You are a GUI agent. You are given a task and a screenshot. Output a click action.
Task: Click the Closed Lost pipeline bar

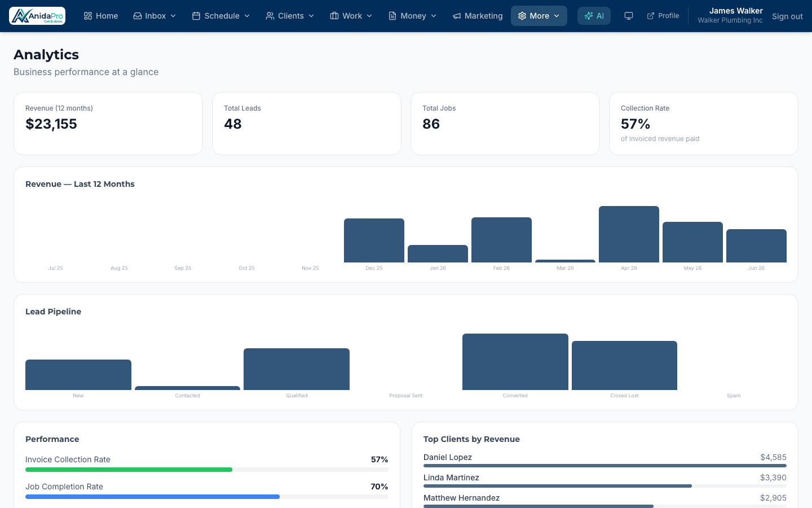[x=624, y=365]
